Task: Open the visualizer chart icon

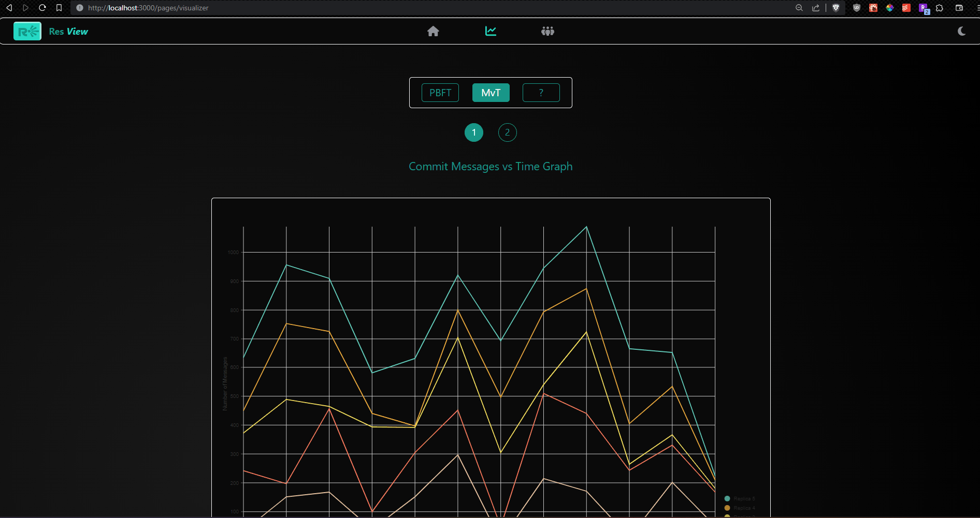Action: click(491, 31)
